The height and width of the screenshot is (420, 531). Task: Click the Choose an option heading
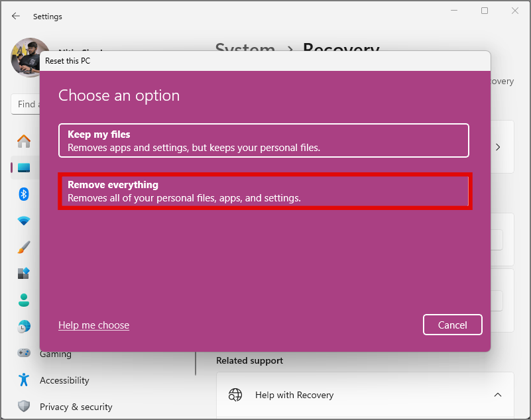coord(119,95)
